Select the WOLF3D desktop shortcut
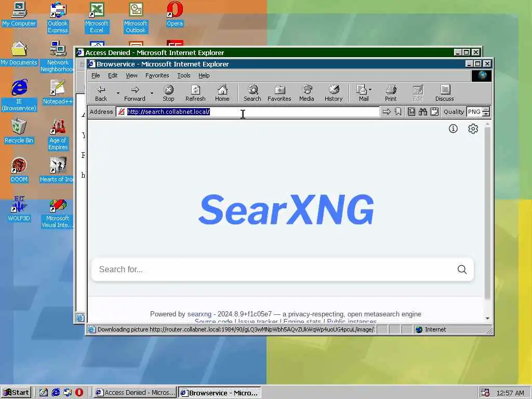The height and width of the screenshot is (399, 532). click(x=19, y=209)
